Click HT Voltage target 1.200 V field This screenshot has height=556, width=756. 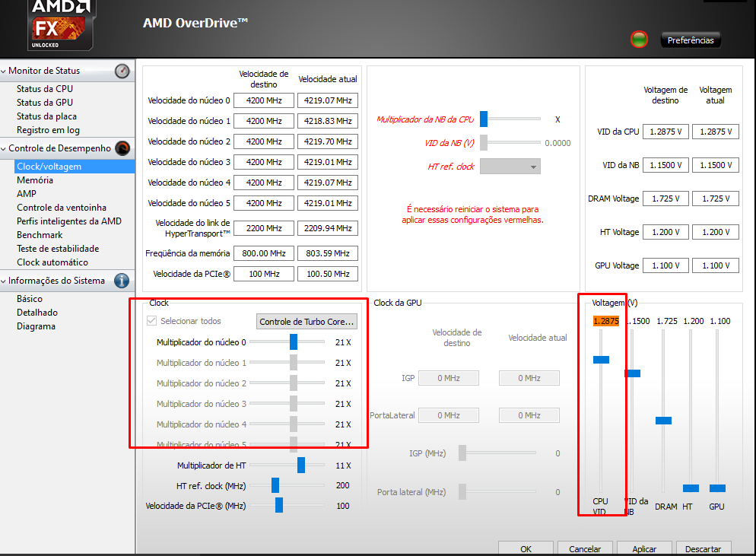pyautogui.click(x=665, y=232)
